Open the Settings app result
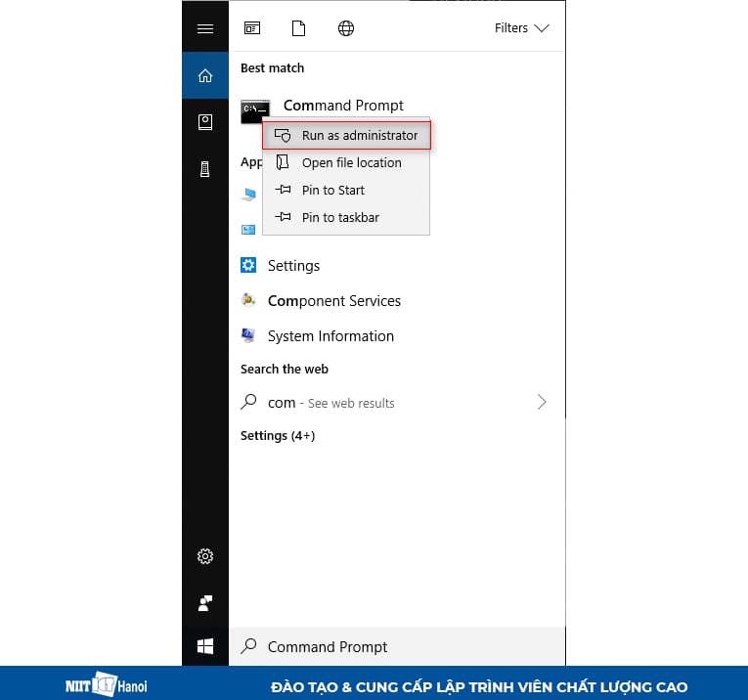Viewport: 748px width, 700px height. [x=293, y=266]
